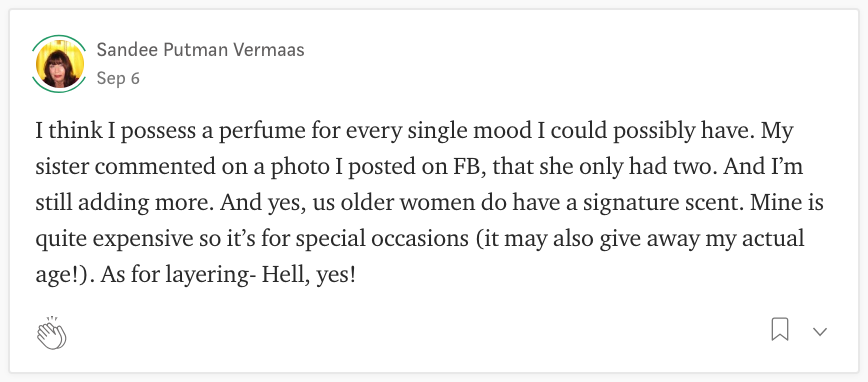Bookmark this response

780,329
